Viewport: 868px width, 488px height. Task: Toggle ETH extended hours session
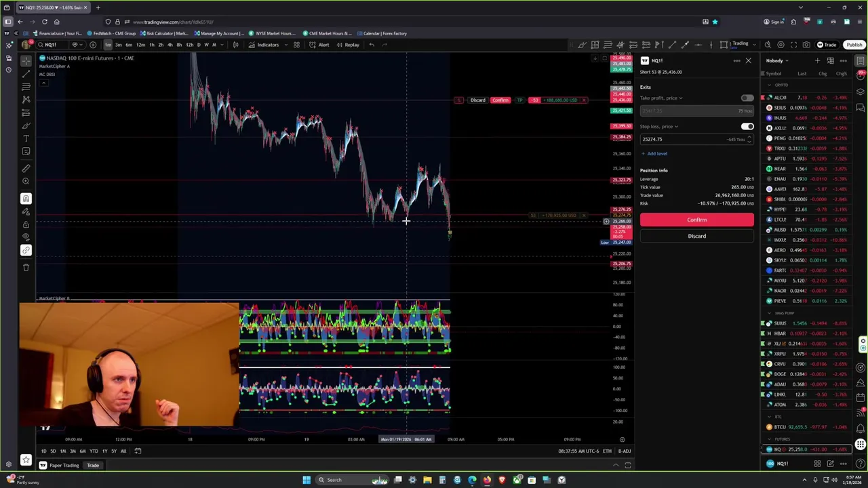click(x=607, y=451)
